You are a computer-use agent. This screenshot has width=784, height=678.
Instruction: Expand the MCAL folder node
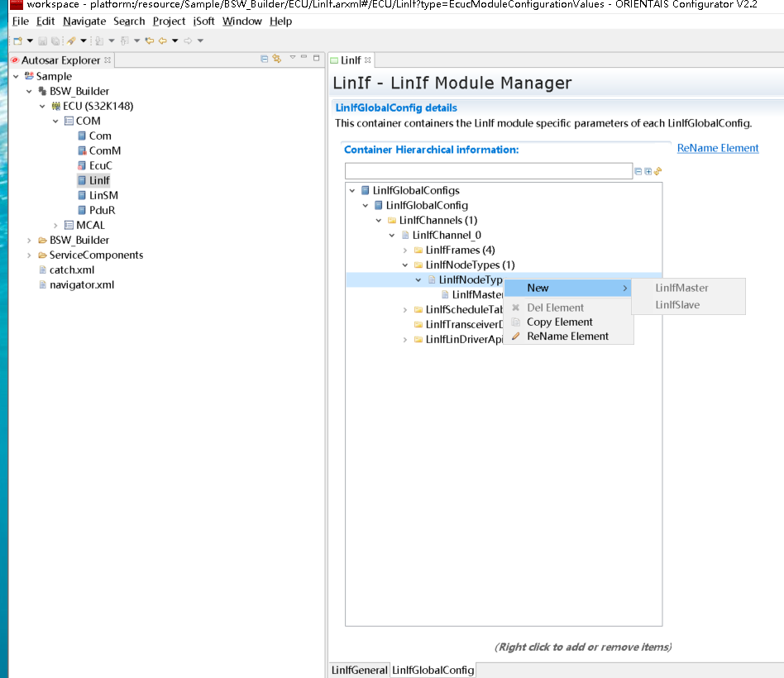coord(56,225)
